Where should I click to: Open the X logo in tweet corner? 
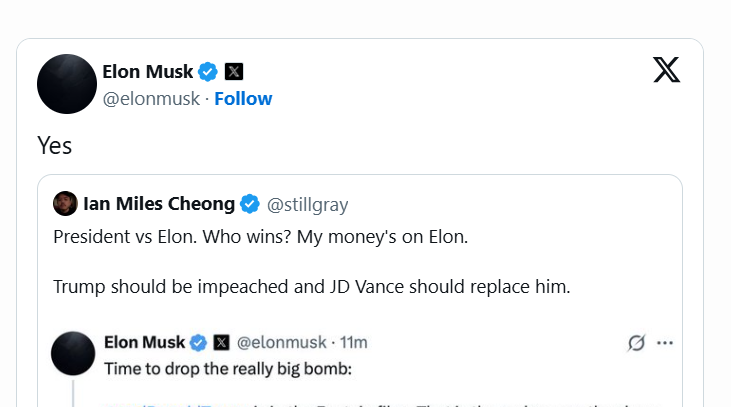(667, 69)
